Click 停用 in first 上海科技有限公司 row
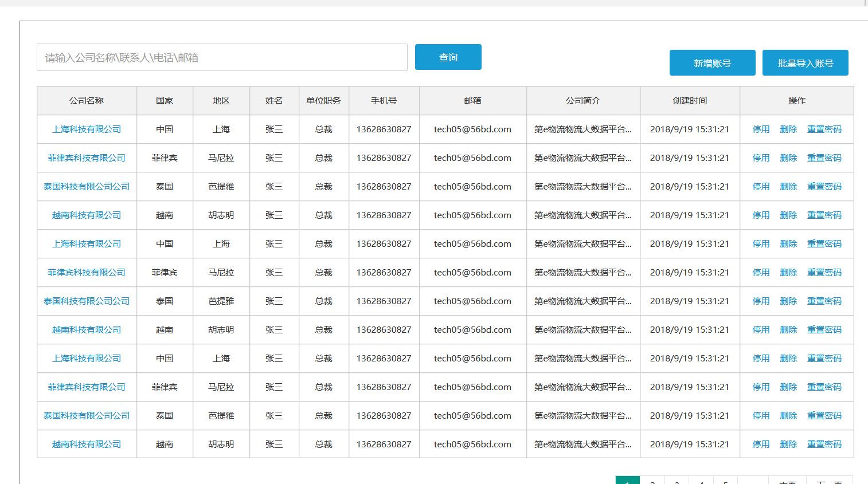This screenshot has height=484, width=868. (x=761, y=129)
